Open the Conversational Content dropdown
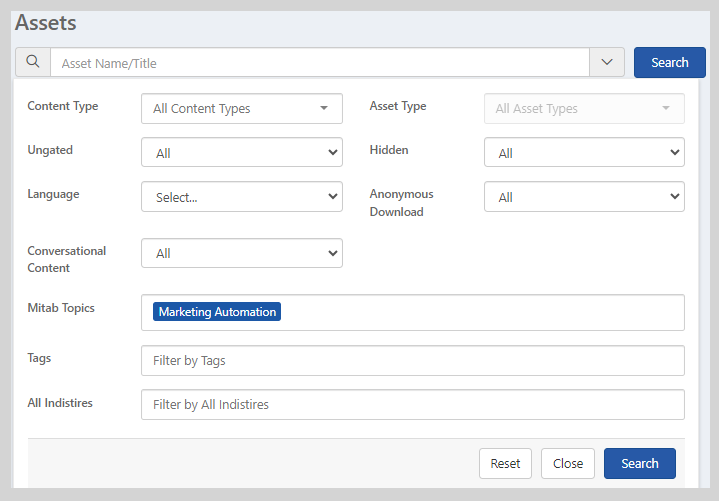Viewport: 719px width, 501px height. pos(241,253)
